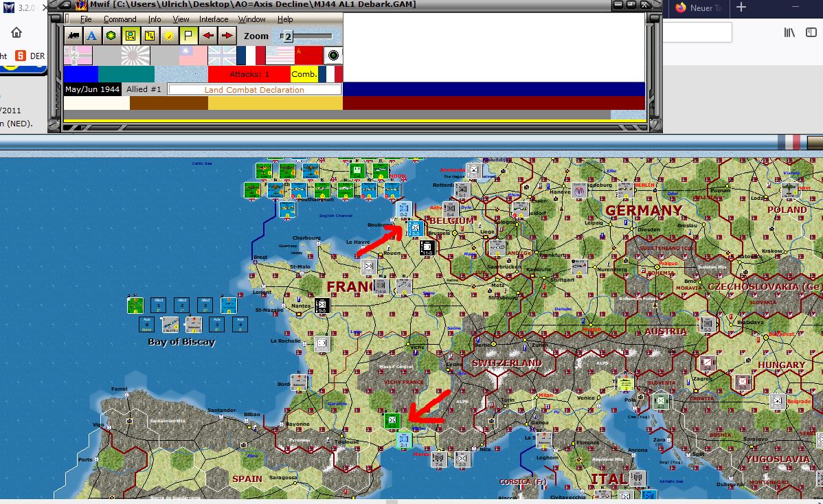Image resolution: width=823 pixels, height=504 pixels.
Task: Select the blue 2-1 unit on Mediterranean coast
Action: [404, 440]
